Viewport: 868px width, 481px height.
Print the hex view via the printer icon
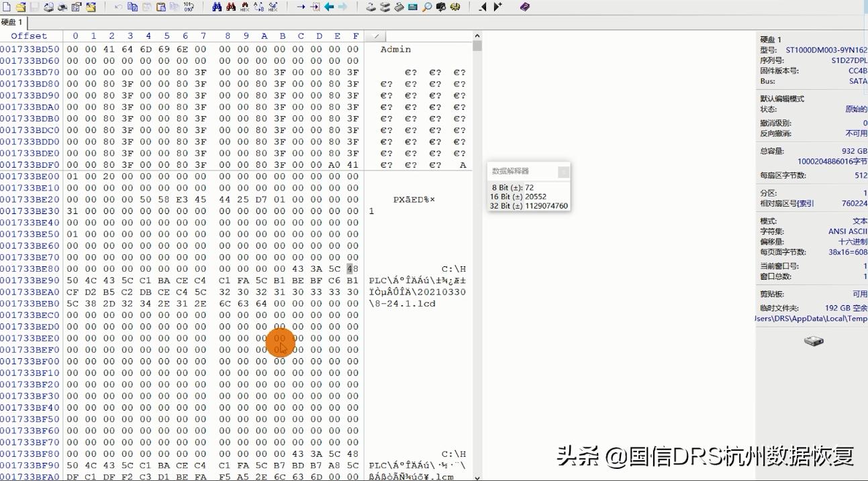[62, 7]
